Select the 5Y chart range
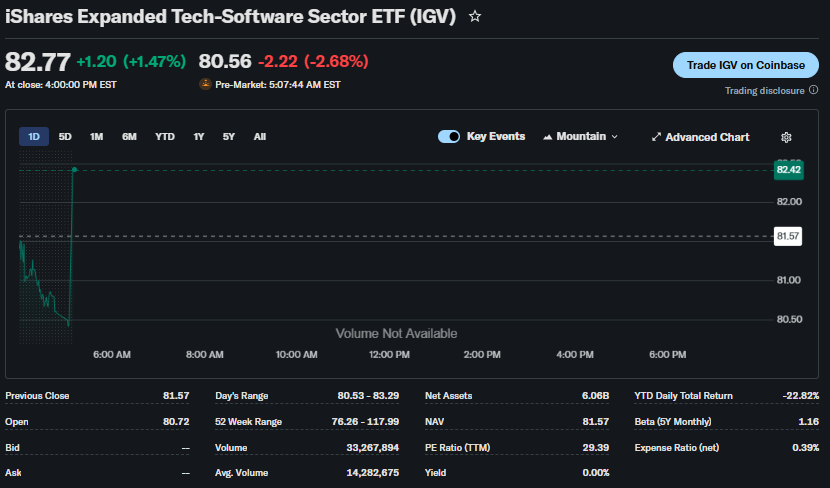Screen dimensions: 830x488 [x=229, y=137]
